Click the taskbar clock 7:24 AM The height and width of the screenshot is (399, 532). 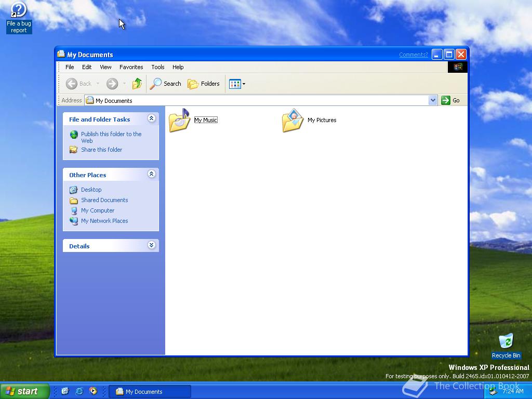[x=513, y=391]
